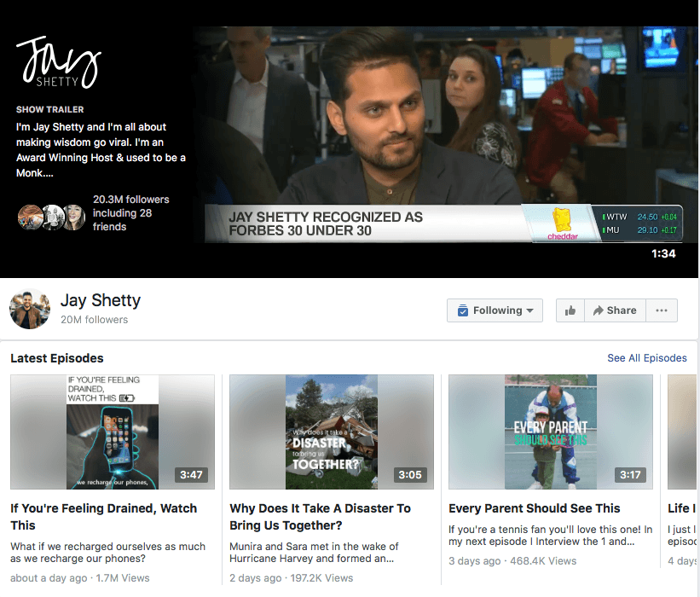
Task: Open the 'If You're Feeling Drained, Watch This' title
Action: (x=103, y=517)
